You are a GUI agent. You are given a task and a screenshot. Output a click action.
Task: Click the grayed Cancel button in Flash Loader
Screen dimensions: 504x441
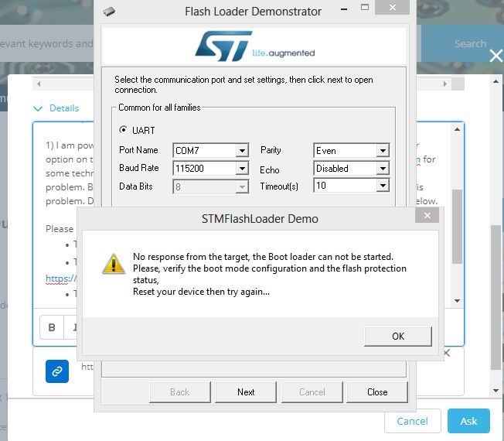point(312,392)
